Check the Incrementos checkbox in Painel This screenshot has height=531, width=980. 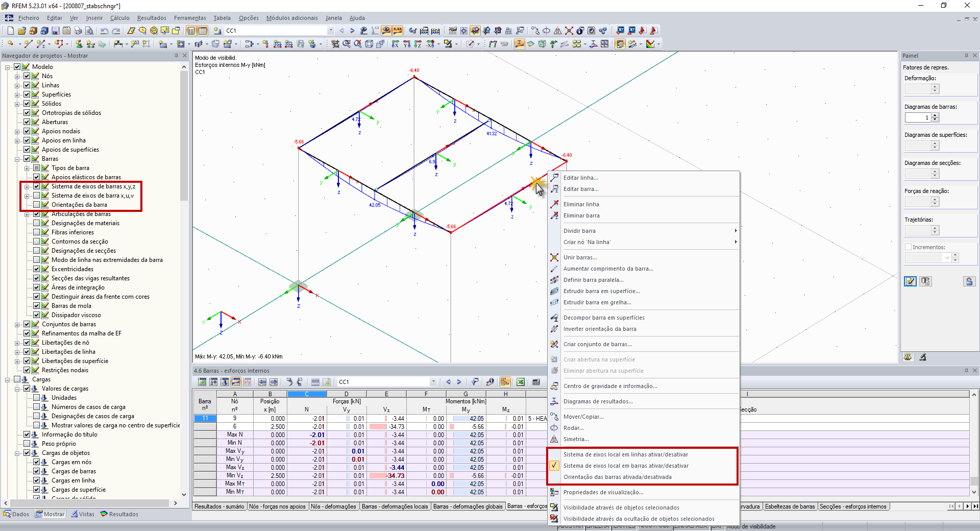(x=908, y=247)
